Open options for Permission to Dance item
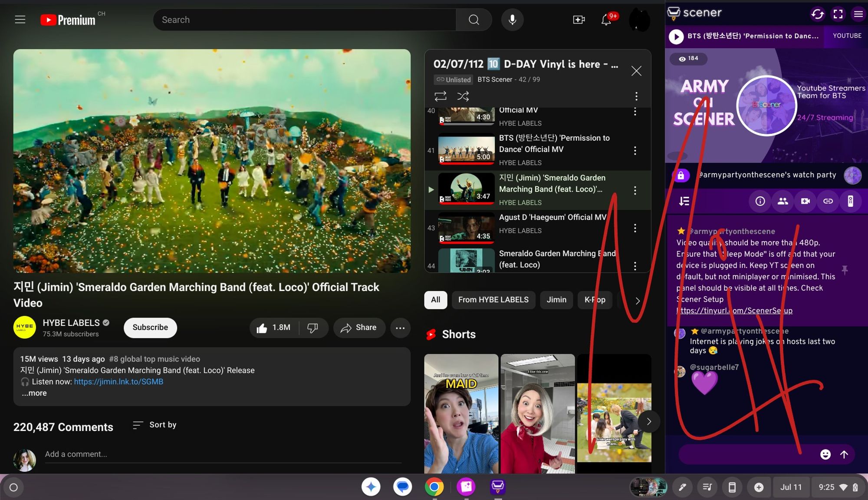Viewport: 868px width, 500px height. click(x=635, y=150)
